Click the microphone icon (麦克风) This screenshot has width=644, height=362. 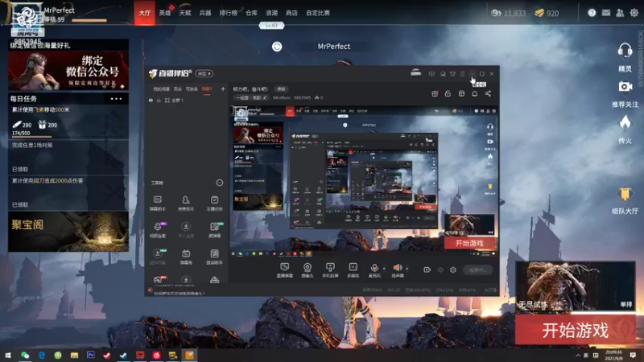click(x=374, y=269)
